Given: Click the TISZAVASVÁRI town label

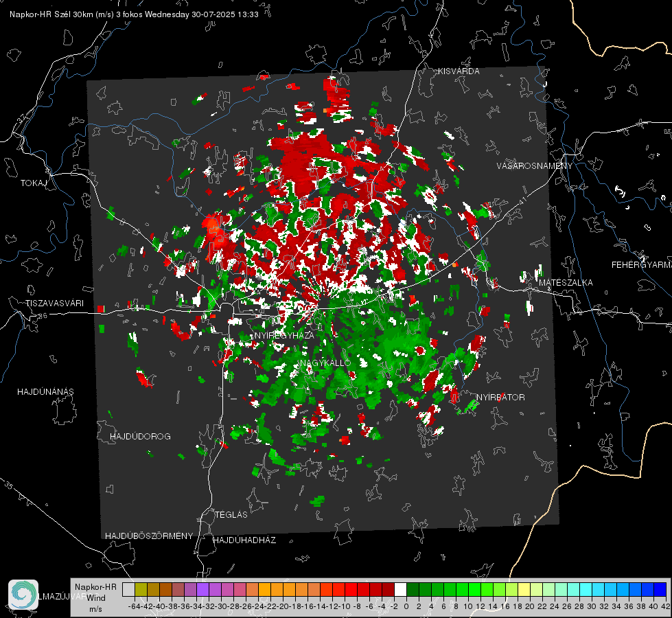Looking at the screenshot, I should click(54, 304).
